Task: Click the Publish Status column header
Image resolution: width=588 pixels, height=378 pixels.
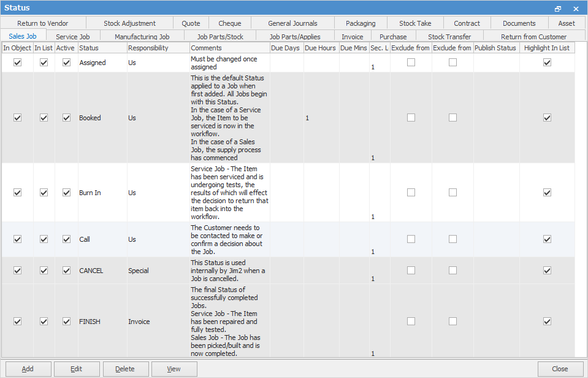Action: point(497,48)
